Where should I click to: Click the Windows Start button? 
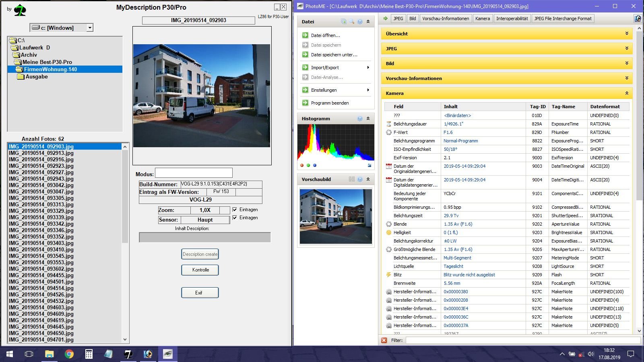(10, 354)
